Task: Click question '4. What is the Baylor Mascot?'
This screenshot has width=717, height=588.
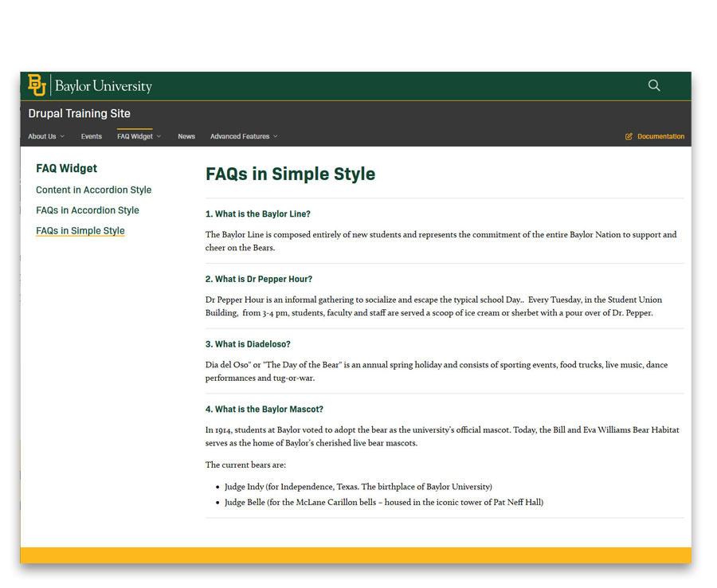Action: [264, 410]
